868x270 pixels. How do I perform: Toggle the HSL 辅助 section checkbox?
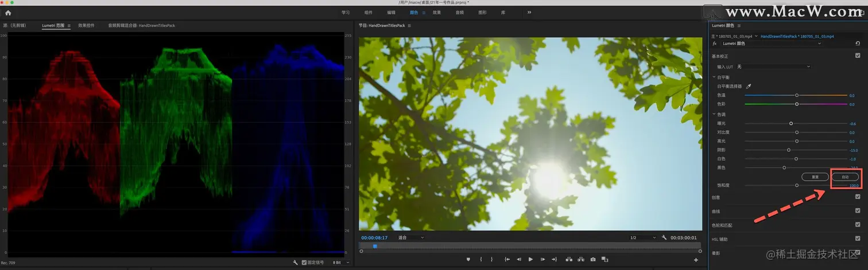(858, 238)
